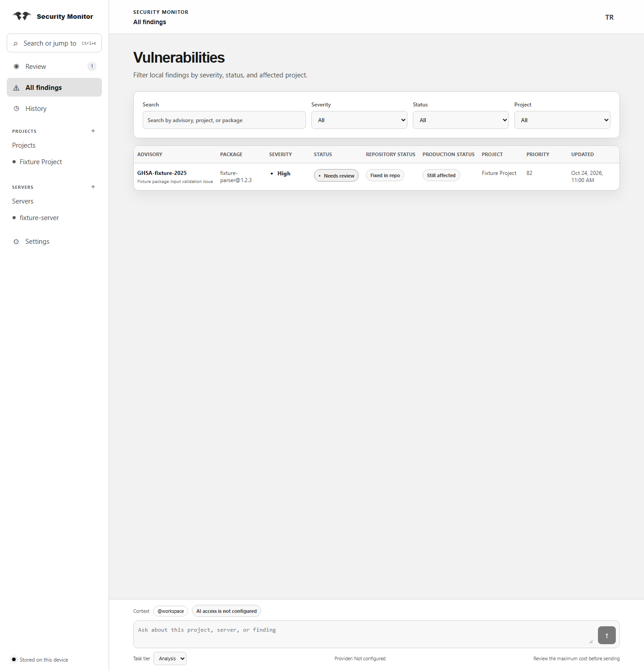Add a new project with plus icon
Image resolution: width=644 pixels, height=671 pixels.
(93, 131)
